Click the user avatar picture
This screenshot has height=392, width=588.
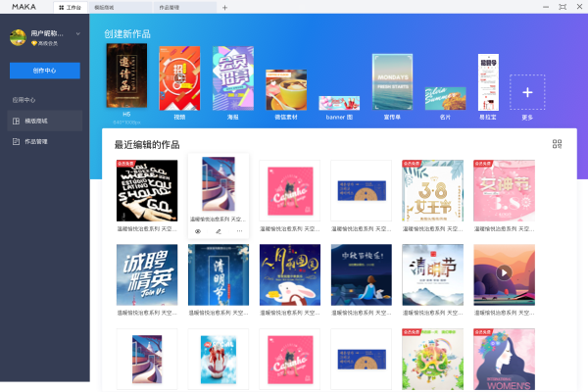click(x=18, y=37)
